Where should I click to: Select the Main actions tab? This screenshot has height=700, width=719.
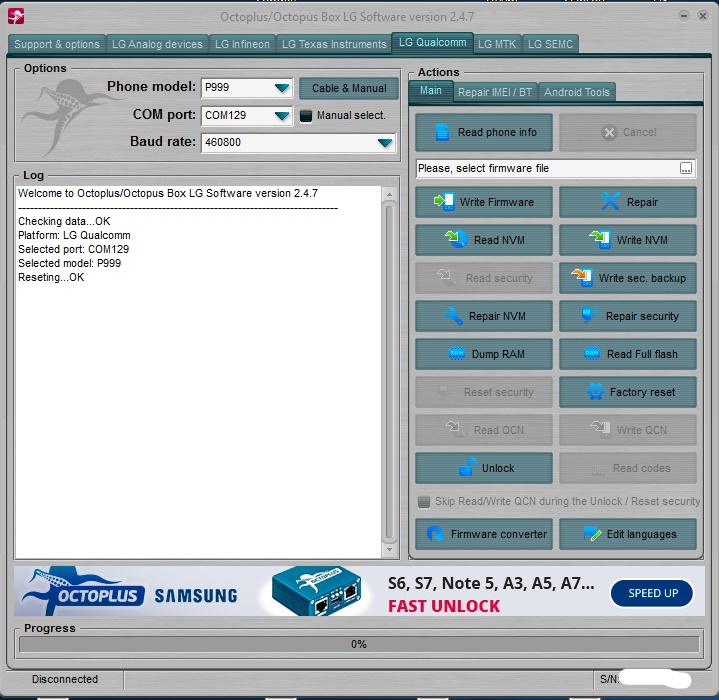point(431,91)
